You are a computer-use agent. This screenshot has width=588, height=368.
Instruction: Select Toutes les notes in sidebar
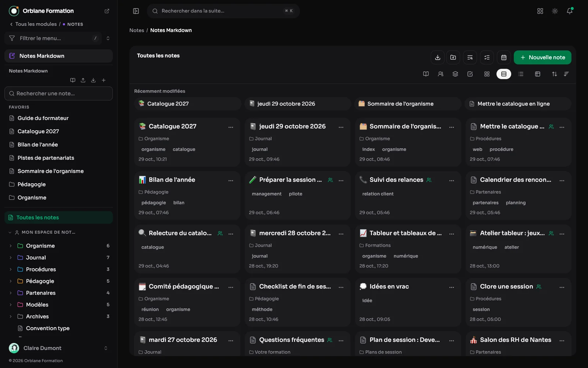tap(59, 217)
